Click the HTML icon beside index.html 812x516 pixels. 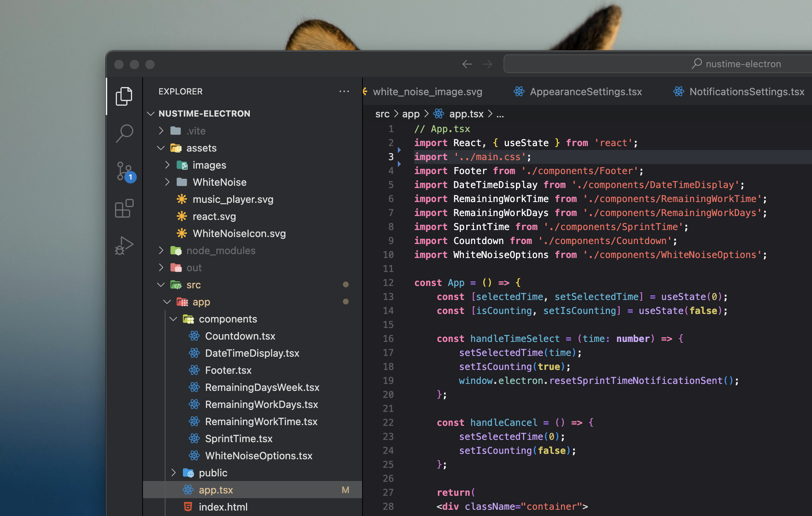pyautogui.click(x=188, y=507)
